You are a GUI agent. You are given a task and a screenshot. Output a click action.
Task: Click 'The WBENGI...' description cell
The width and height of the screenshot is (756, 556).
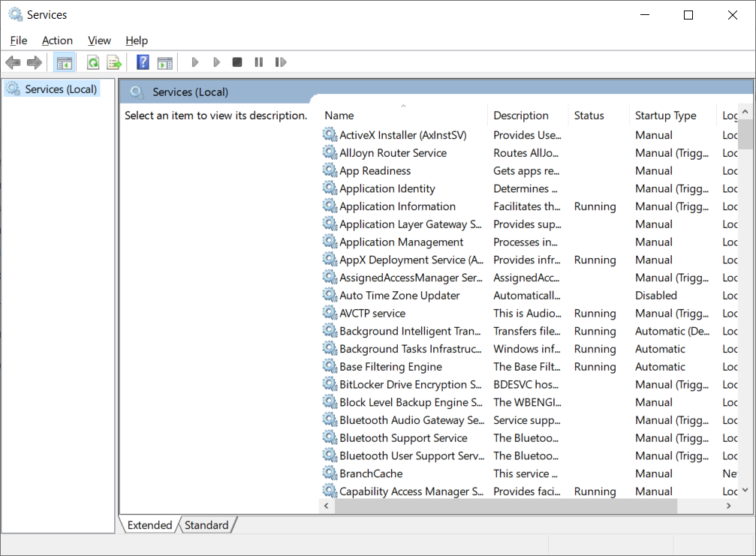click(x=528, y=402)
